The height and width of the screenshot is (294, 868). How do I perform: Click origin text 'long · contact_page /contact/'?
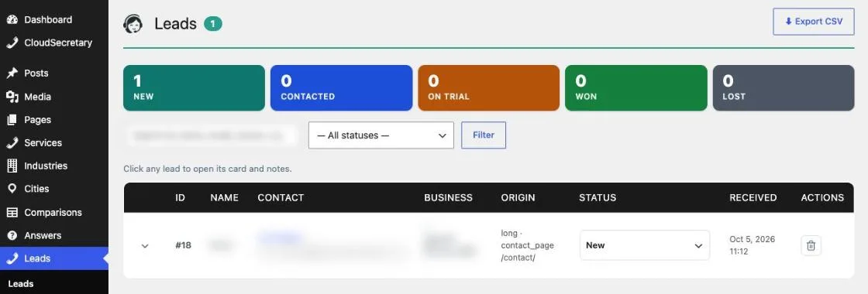528,245
